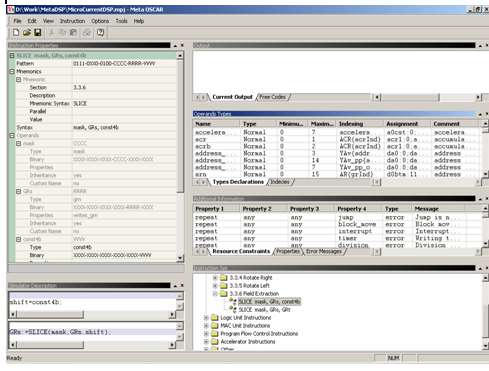Screen dimensions: 489x371
Task: Pin the instruction properties panel
Action: pos(175,45)
